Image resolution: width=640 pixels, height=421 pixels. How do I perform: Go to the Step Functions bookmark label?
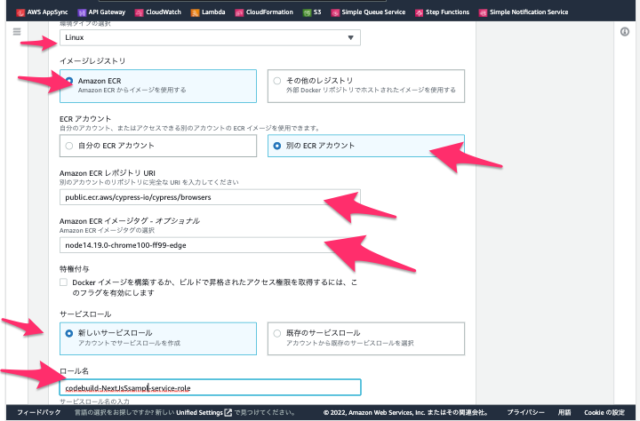[x=447, y=12]
